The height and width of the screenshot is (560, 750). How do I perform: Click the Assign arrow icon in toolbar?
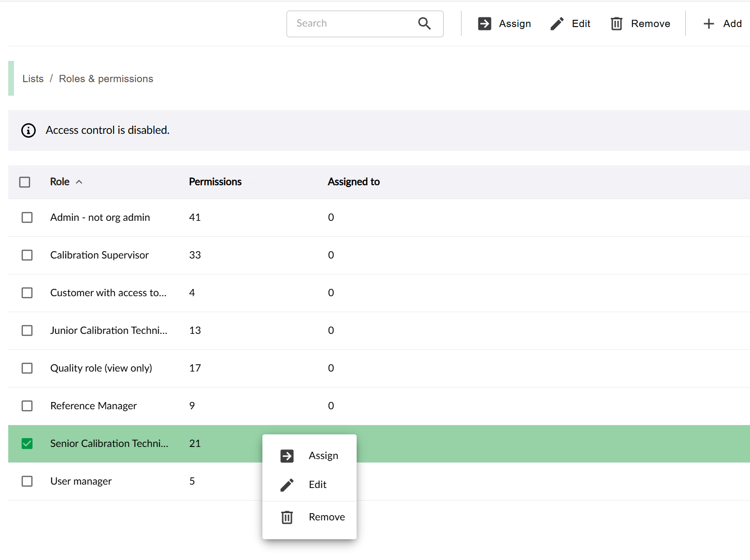click(x=484, y=24)
